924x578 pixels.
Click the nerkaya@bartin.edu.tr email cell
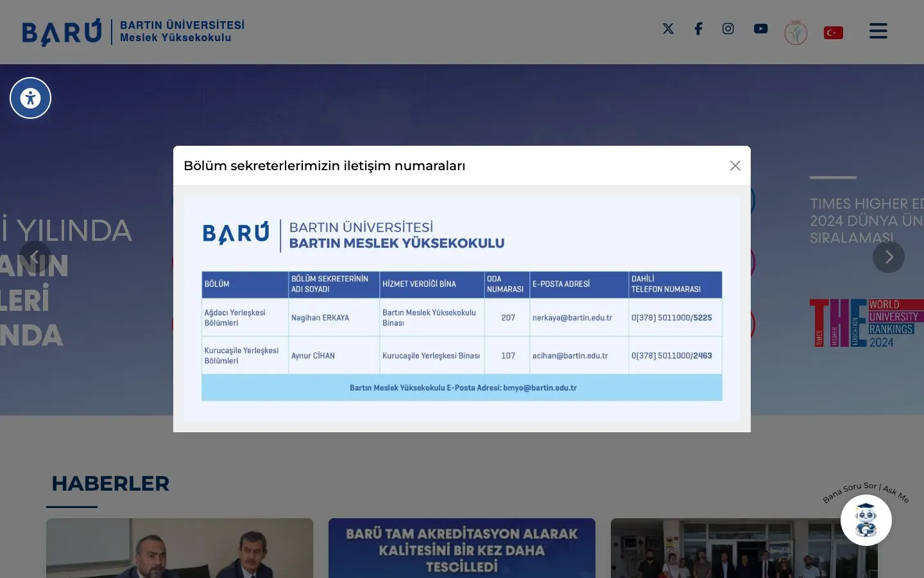coord(579,317)
